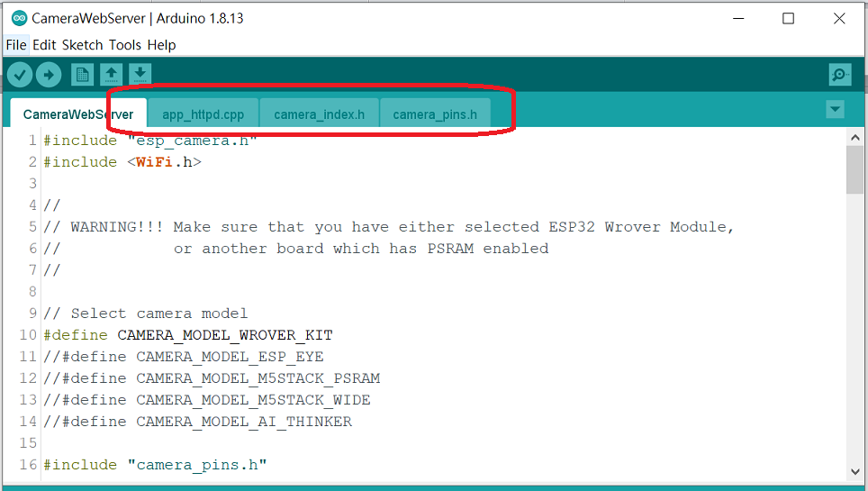Open the File menu
Viewport: 868px width, 491px height.
[16, 45]
